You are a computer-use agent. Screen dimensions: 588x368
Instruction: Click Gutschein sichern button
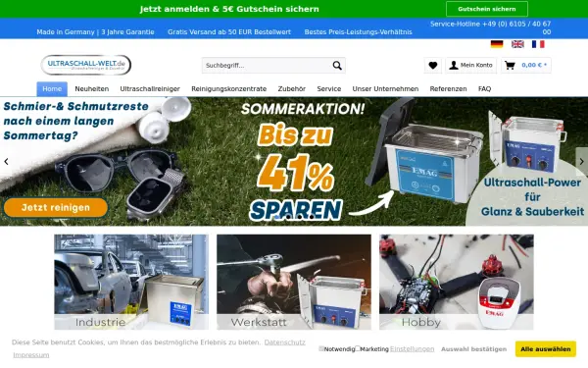[x=487, y=9]
